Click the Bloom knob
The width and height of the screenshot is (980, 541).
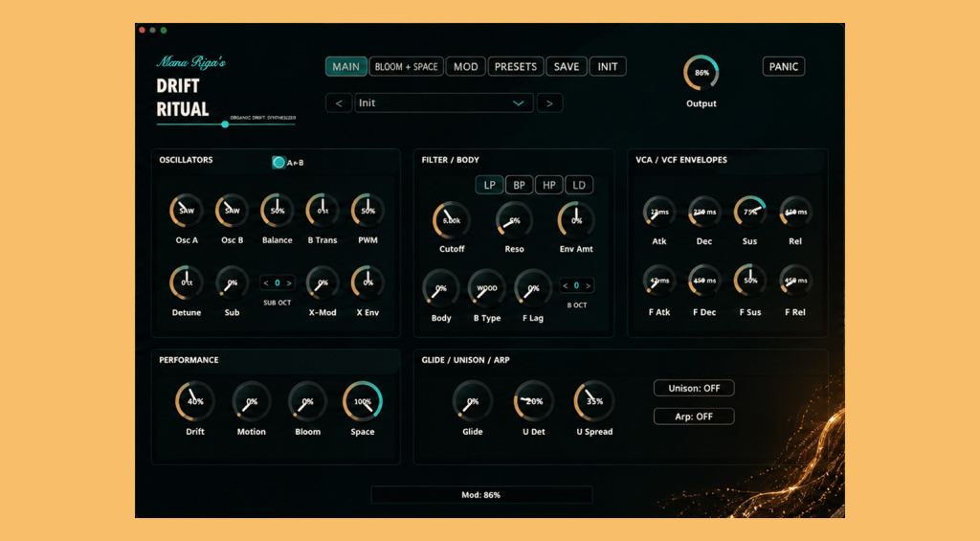click(x=307, y=401)
